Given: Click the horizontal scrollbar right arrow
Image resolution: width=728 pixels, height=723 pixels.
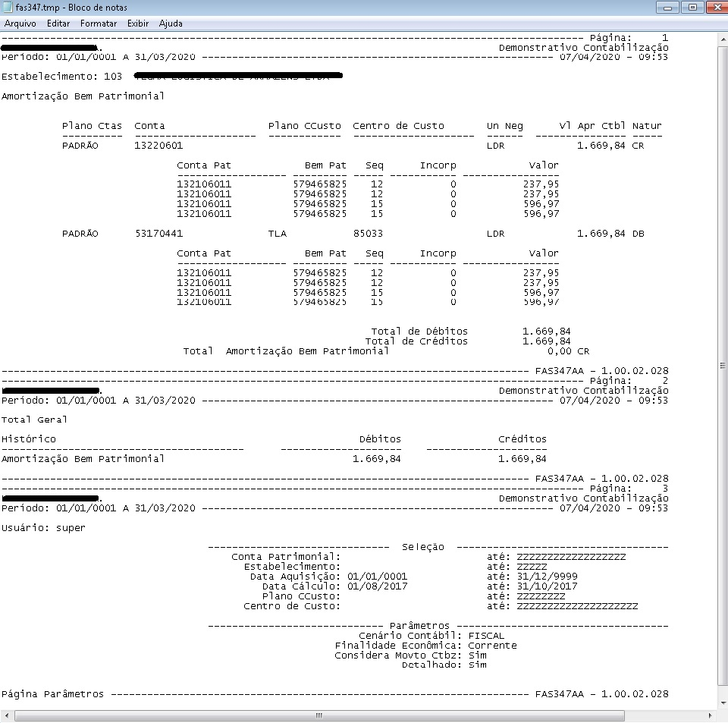Looking at the screenshot, I should (x=711, y=715).
